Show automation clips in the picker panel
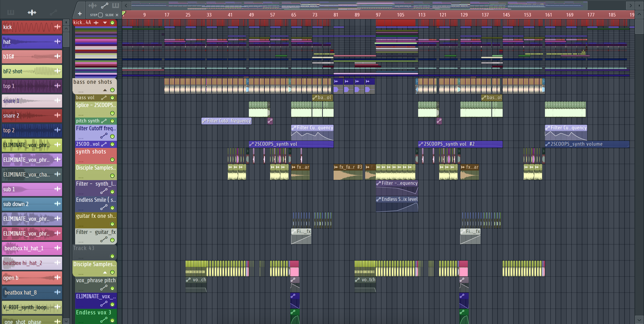The width and height of the screenshot is (644, 324). pos(53,13)
